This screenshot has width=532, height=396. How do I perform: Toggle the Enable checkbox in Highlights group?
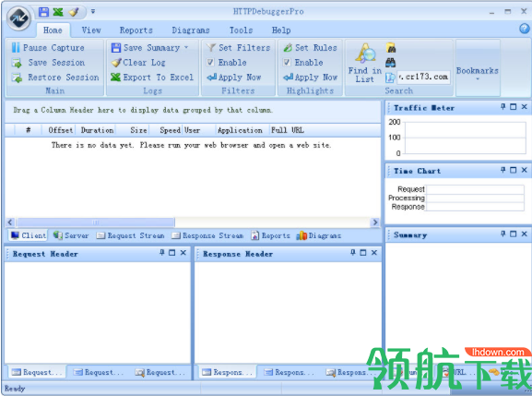pos(287,62)
